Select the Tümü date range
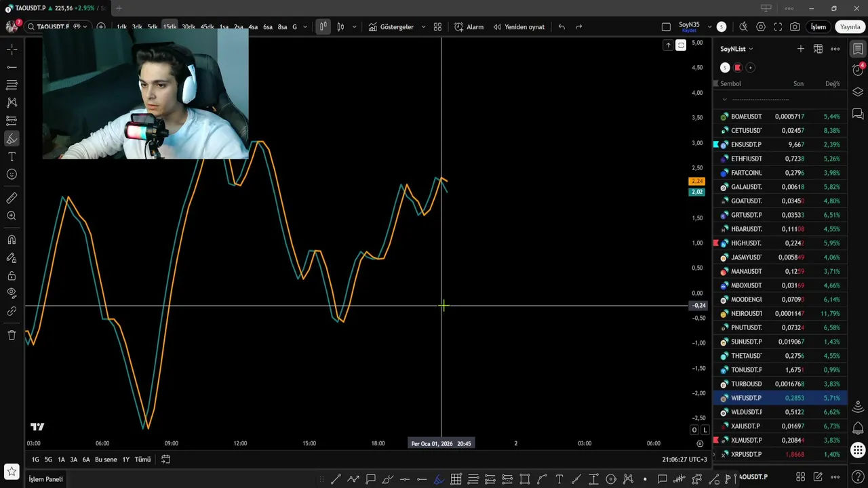This screenshot has width=868, height=488. tap(142, 460)
